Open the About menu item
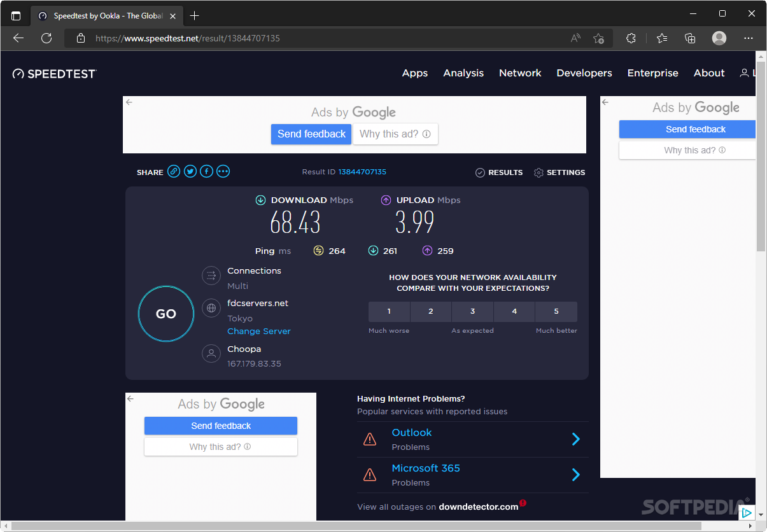Viewport: 767px width, 532px height. [709, 73]
